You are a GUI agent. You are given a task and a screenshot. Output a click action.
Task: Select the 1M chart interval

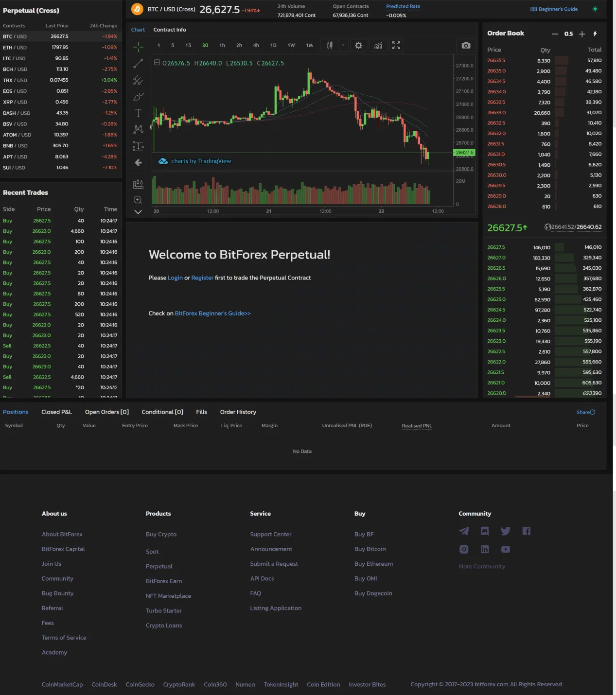tap(309, 45)
